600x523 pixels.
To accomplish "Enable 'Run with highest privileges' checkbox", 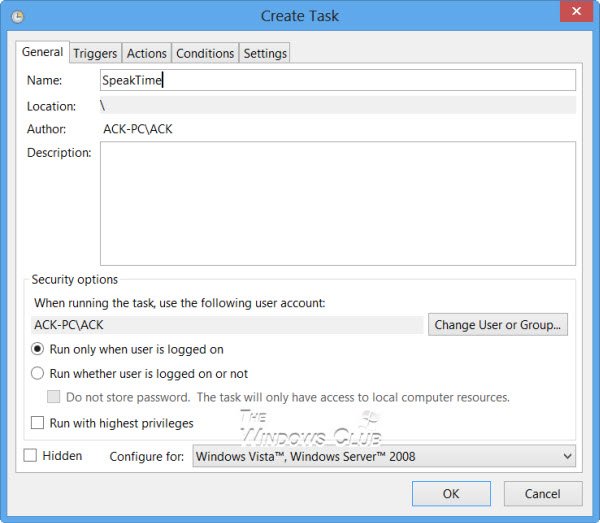I will (x=38, y=423).
